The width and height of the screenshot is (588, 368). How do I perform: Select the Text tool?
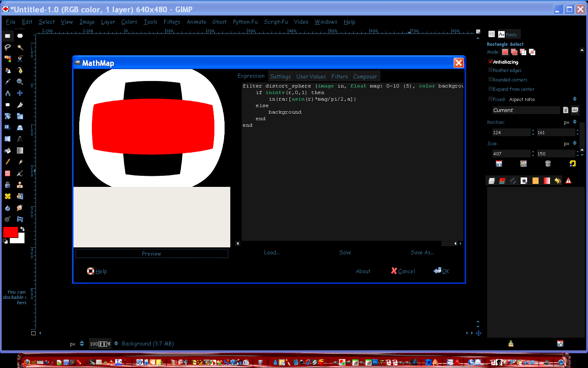coord(20,139)
